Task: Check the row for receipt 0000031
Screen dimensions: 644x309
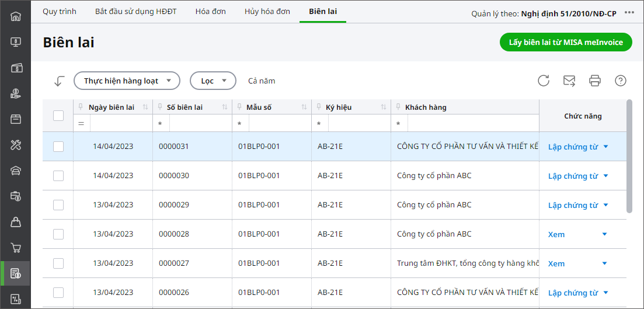Action: tap(58, 147)
